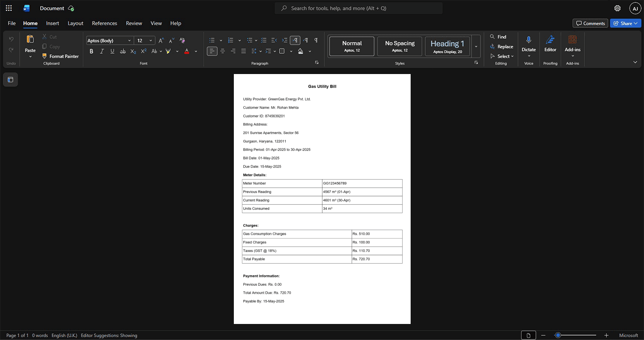
Task: Toggle show paragraph marks
Action: tap(316, 41)
